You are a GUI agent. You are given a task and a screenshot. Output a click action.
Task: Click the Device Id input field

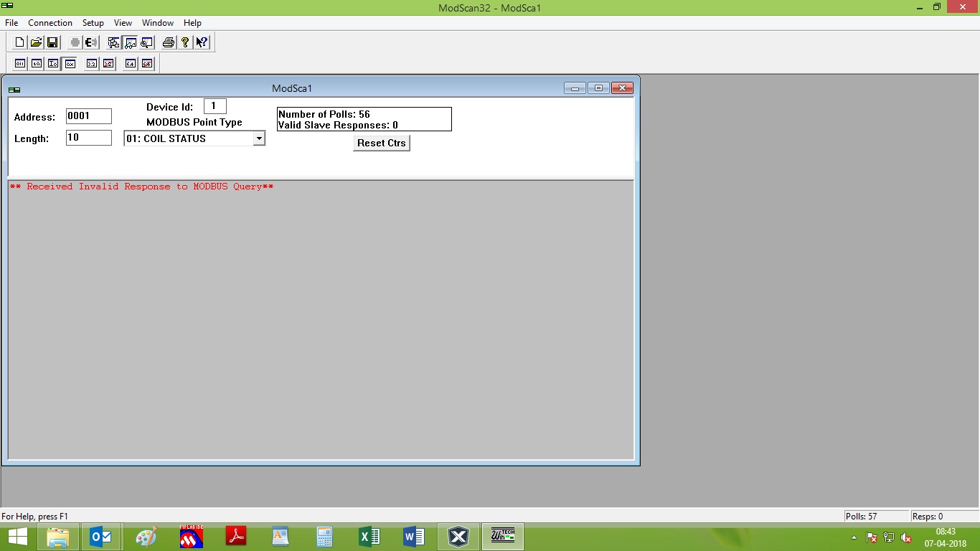[x=215, y=106]
